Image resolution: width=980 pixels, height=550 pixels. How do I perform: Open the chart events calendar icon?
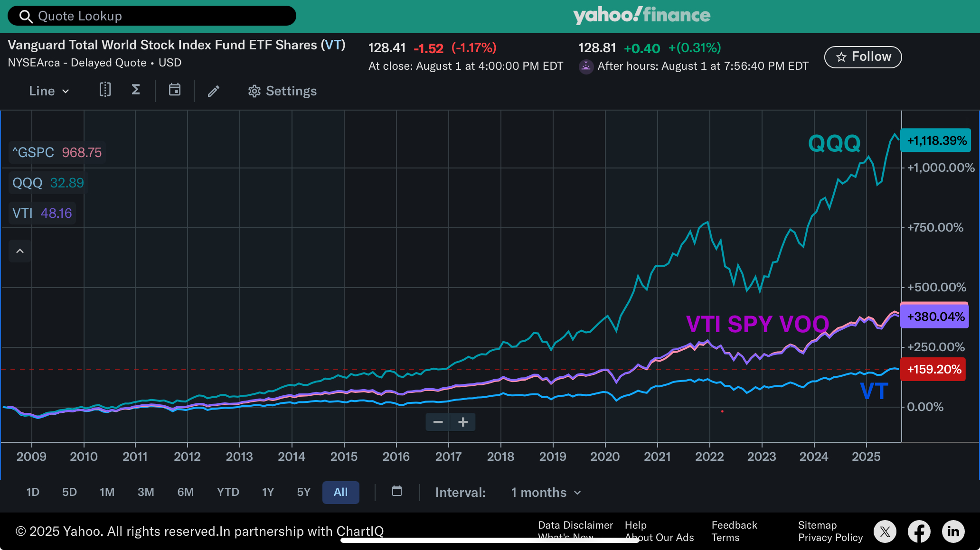tap(175, 90)
